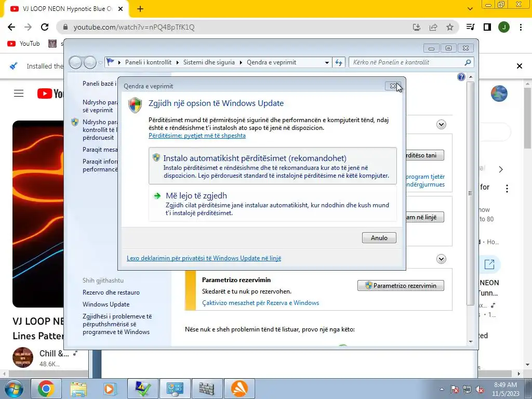Click the Parametrizo rezervimin button
The width and height of the screenshot is (532, 399).
pos(401,286)
